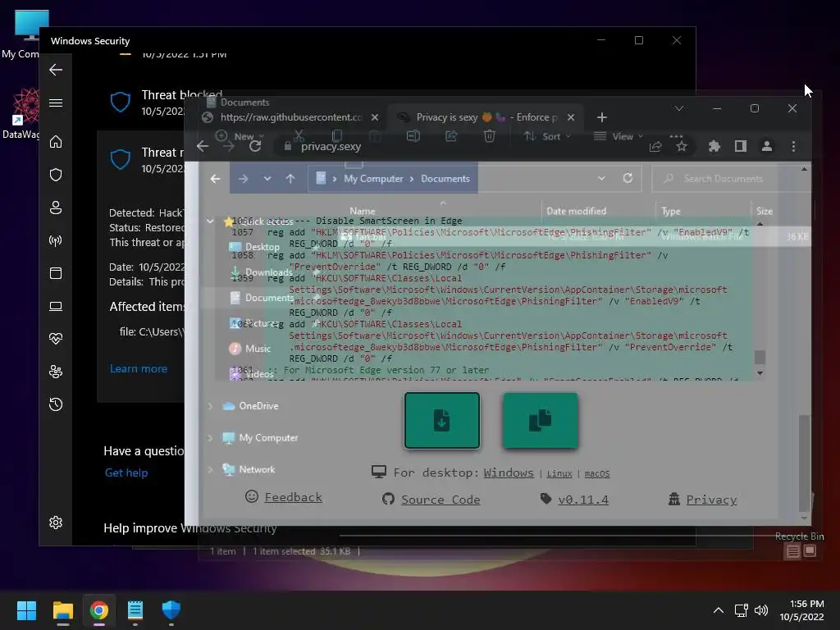Go back in Windows Security
The image size is (840, 630).
[x=56, y=70]
